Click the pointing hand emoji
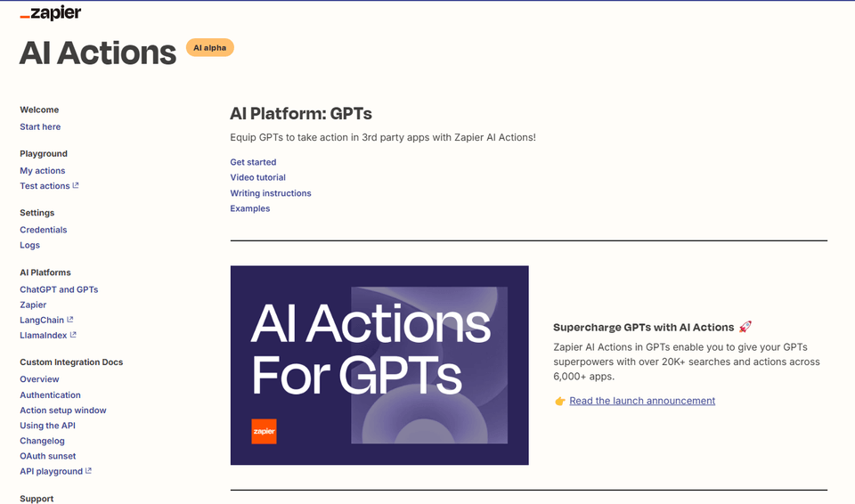This screenshot has width=855, height=504. [x=560, y=402]
